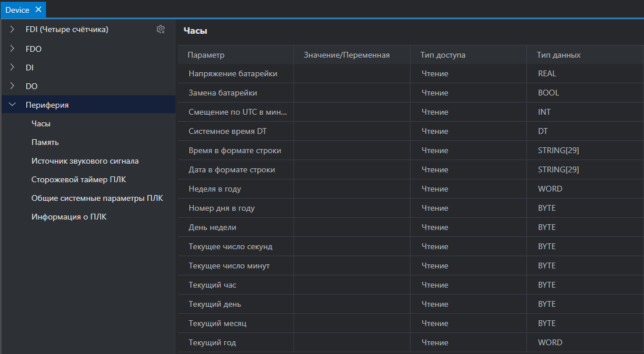Open the Память item
Image resolution: width=644 pixels, height=354 pixels.
[x=45, y=142]
